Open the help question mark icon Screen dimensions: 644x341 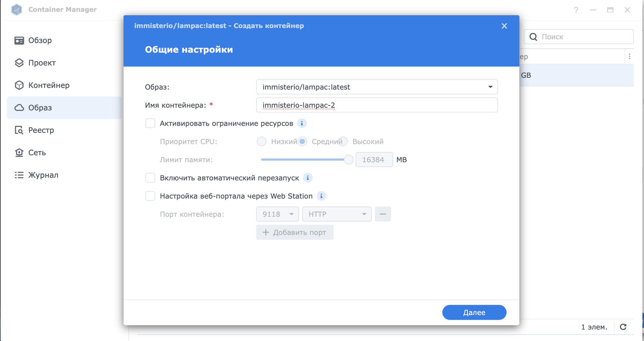pos(576,10)
